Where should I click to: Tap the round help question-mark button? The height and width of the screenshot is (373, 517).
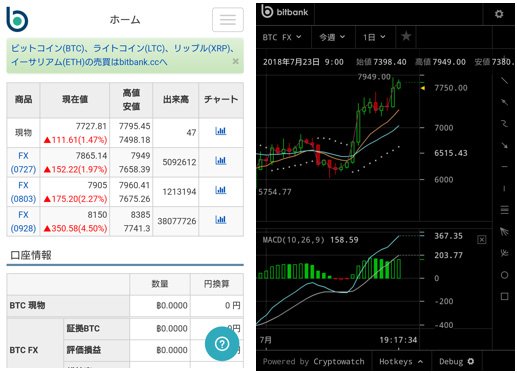click(x=222, y=344)
